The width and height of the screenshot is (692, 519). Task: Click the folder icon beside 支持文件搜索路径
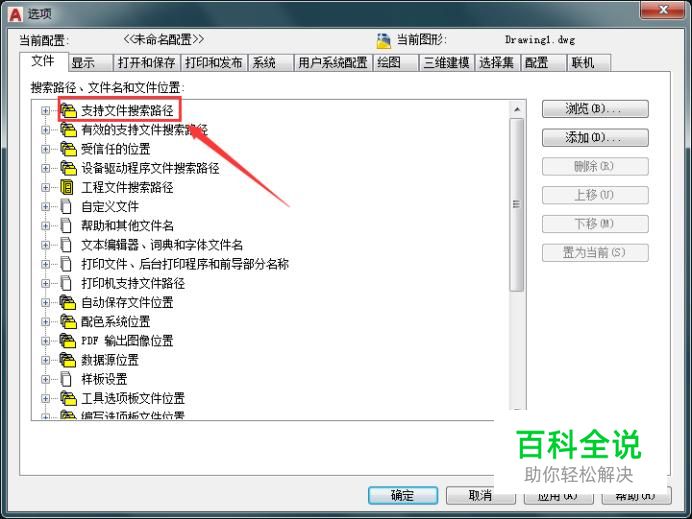click(x=68, y=110)
